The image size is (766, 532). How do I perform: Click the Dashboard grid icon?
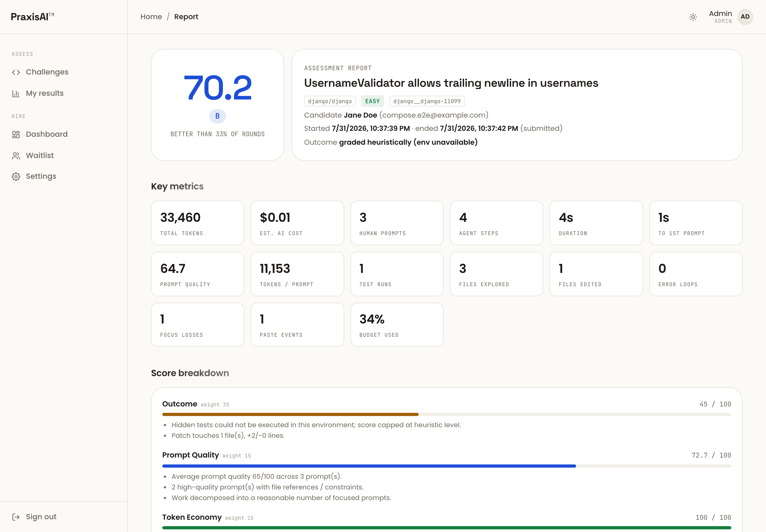point(16,134)
